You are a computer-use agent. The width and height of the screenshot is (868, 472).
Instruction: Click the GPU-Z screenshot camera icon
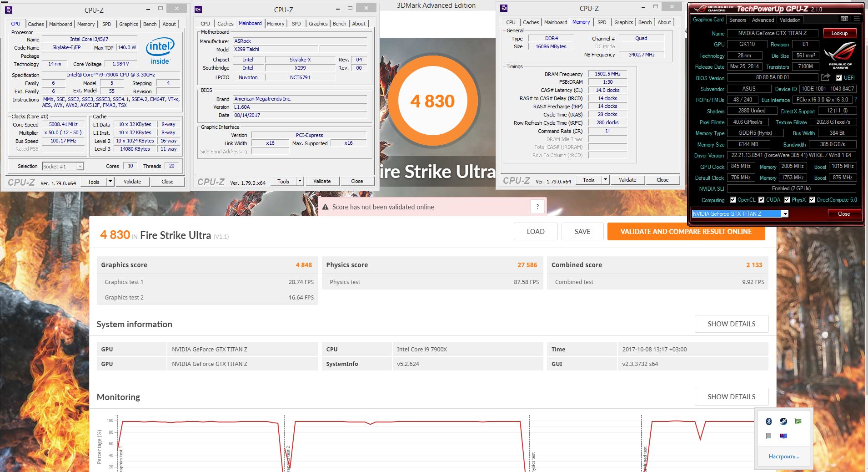844,19
